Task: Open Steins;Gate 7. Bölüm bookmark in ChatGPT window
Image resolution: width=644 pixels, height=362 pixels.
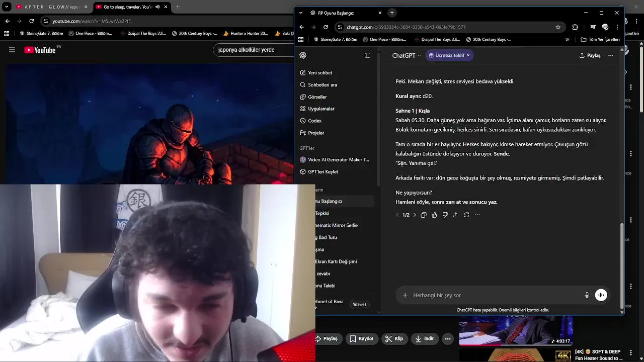Action: [336, 39]
